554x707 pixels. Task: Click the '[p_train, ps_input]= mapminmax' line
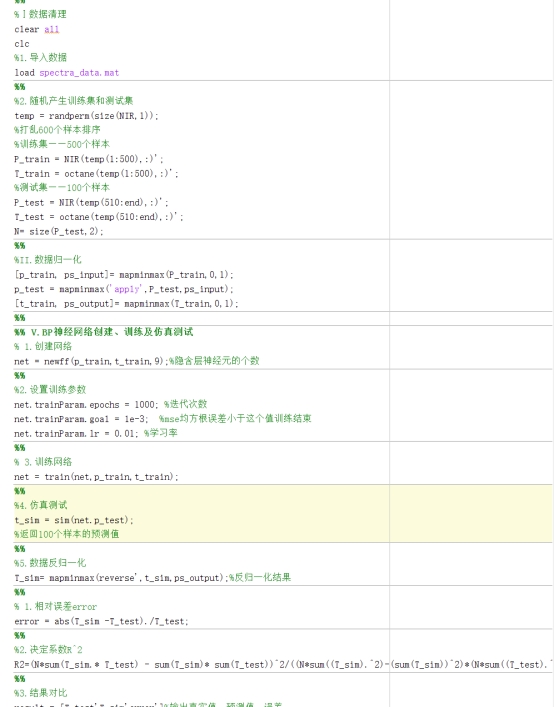coord(124,275)
